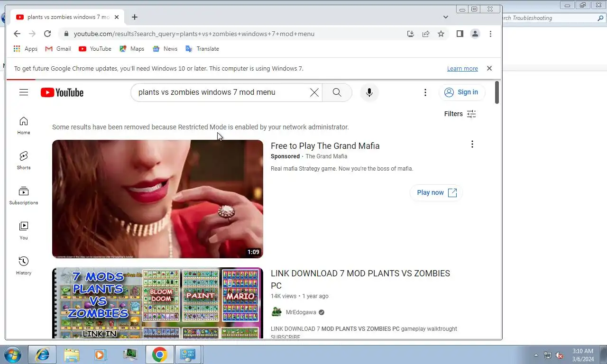Image resolution: width=607 pixels, height=364 pixels.
Task: Open YouTube settings three-dot menu
Action: [425, 92]
